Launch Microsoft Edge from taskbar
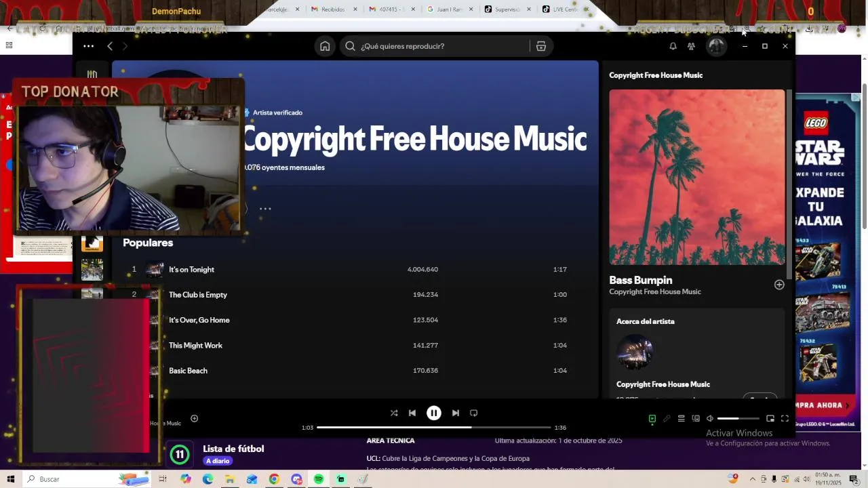 pyautogui.click(x=208, y=479)
